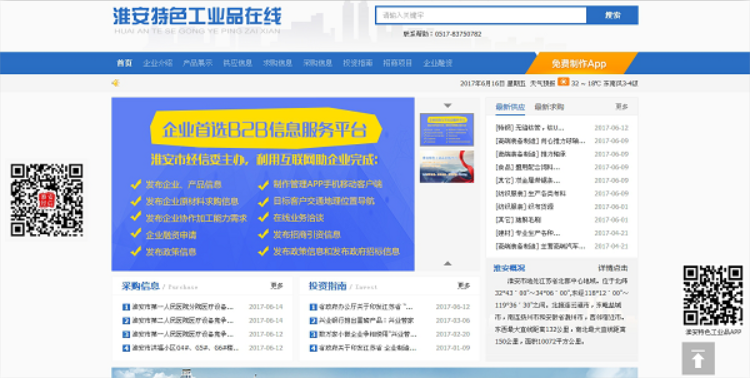The height and width of the screenshot is (378, 750).
Task: Click number 1 icon in 采购信息 list
Action: (126, 307)
